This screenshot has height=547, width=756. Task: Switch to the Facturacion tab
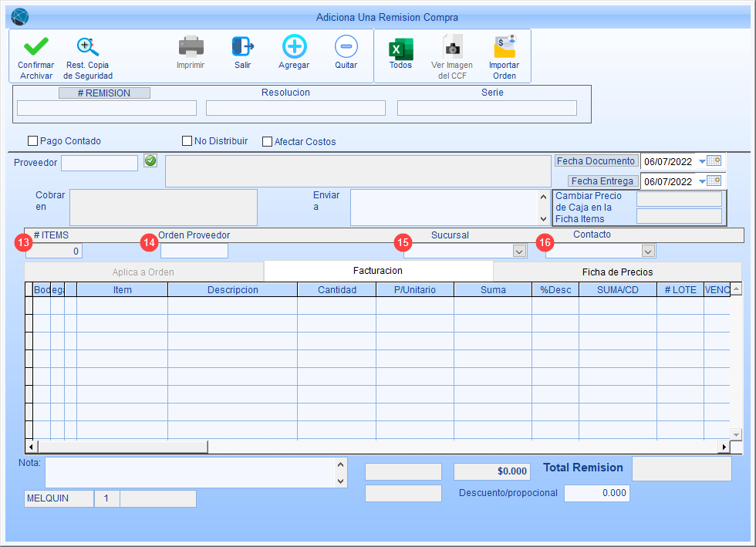pyautogui.click(x=378, y=271)
